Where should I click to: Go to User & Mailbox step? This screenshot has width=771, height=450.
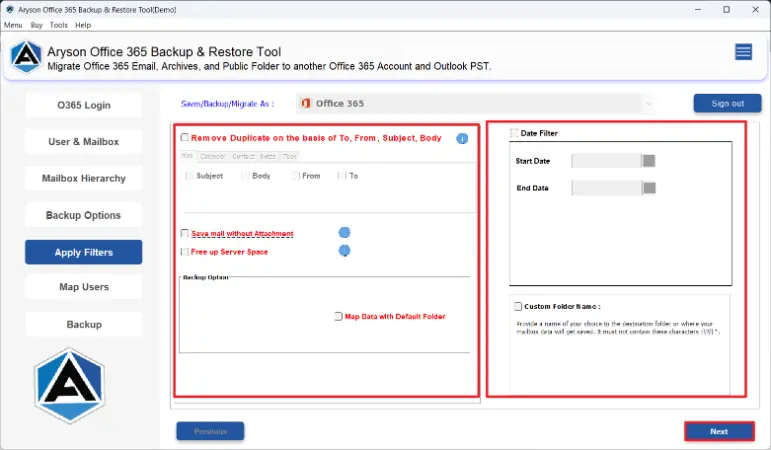point(84,142)
